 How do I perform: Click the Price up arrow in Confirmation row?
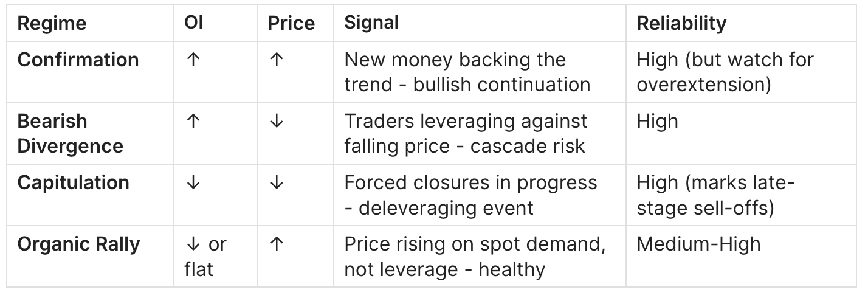pyautogui.click(x=276, y=60)
